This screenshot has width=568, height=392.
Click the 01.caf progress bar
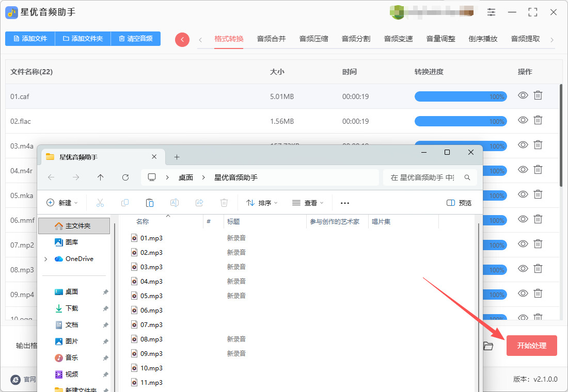coord(461,96)
